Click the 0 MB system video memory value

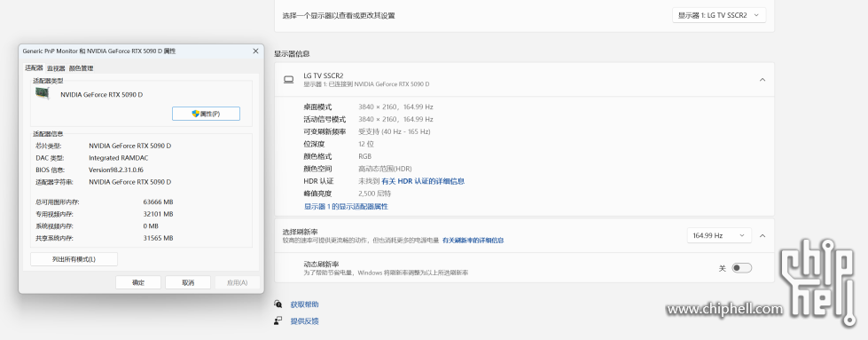[x=151, y=226]
